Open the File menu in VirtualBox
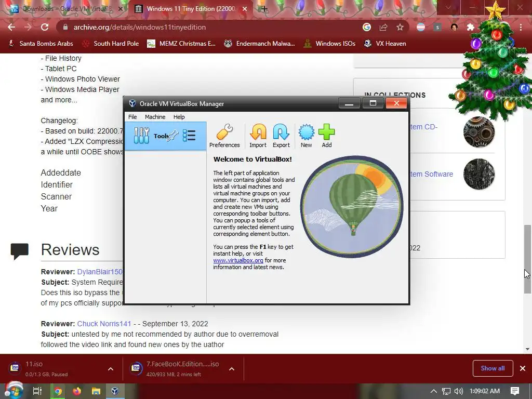Image resolution: width=532 pixels, height=399 pixels. 132,117
